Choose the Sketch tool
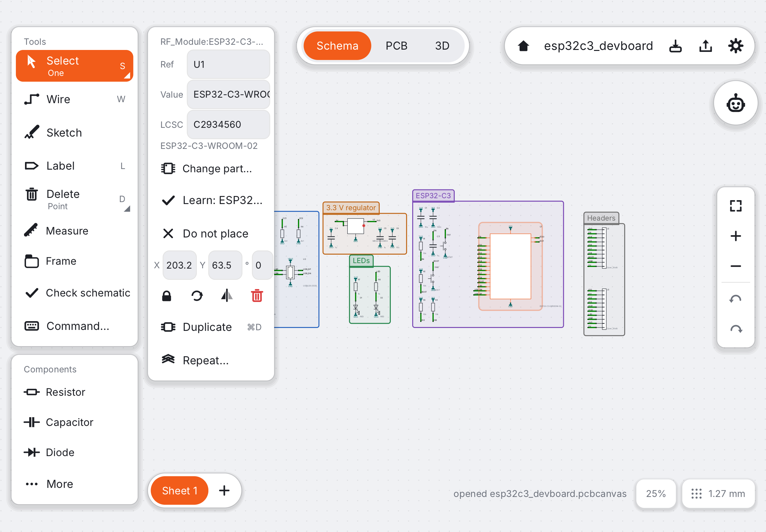 pos(74,133)
